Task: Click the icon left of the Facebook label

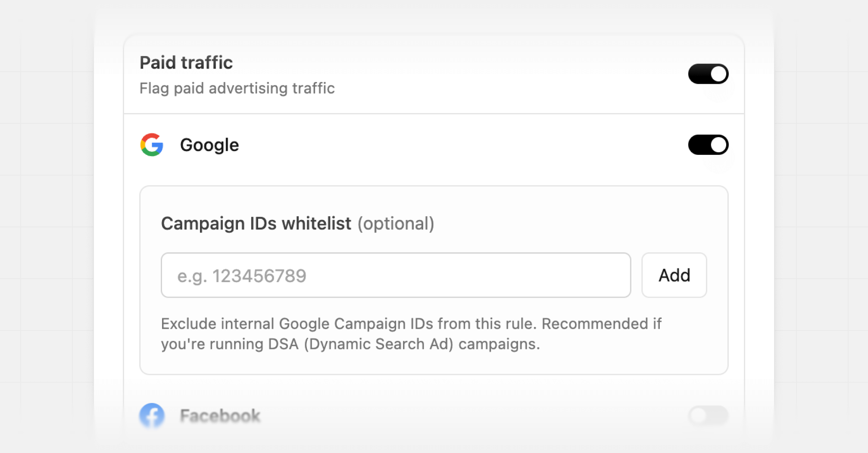Action: (x=151, y=415)
